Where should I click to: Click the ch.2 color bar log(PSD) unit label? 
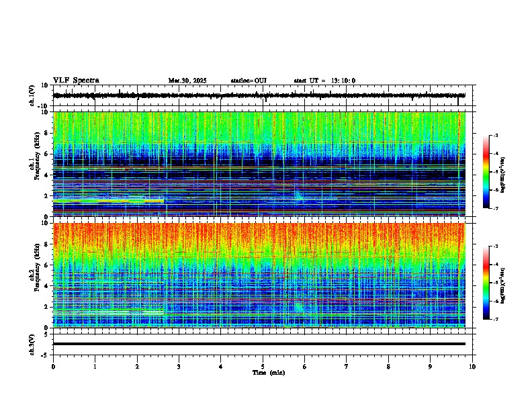pyautogui.click(x=503, y=285)
